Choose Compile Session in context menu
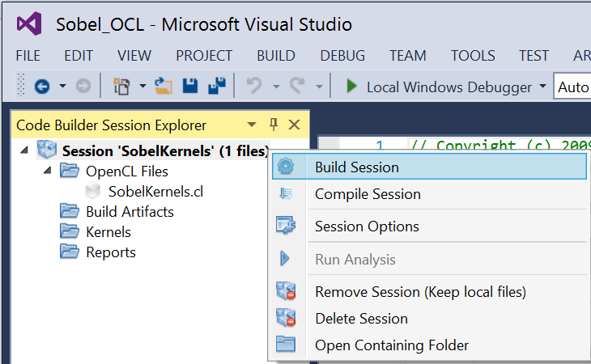 click(367, 194)
